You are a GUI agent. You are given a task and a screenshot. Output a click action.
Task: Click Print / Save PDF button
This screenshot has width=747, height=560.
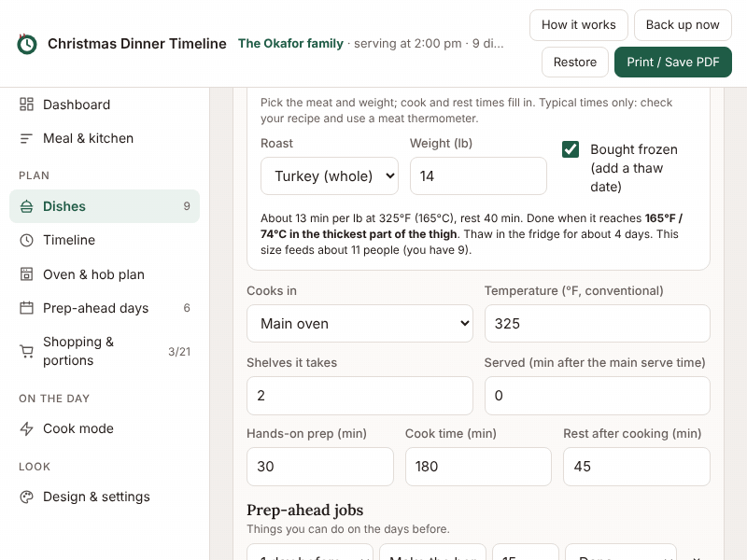pos(672,62)
